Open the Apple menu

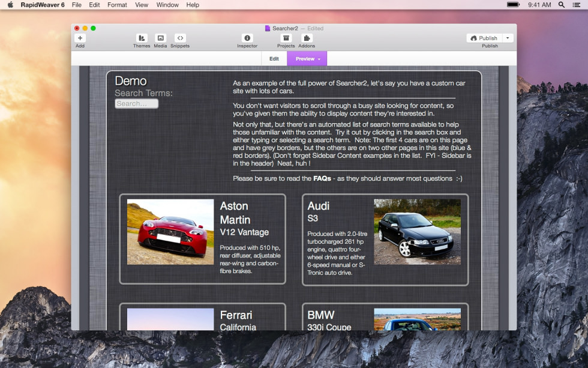[x=11, y=5]
